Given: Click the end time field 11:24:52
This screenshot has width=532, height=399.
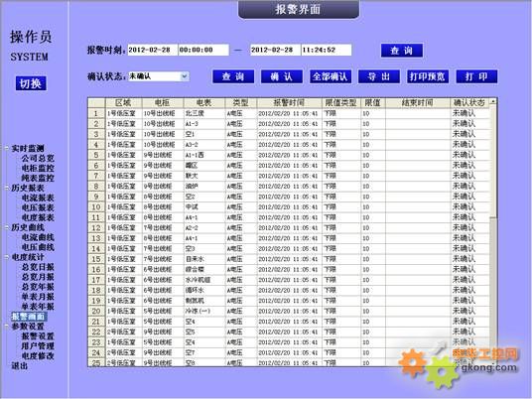Looking at the screenshot, I should point(327,50).
